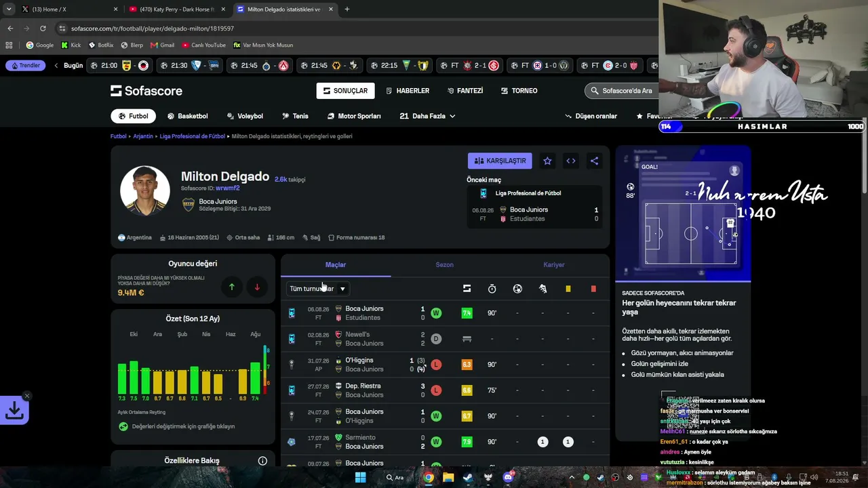The width and height of the screenshot is (868, 488).
Task: Select the Futbol sport pill
Action: coord(133,116)
